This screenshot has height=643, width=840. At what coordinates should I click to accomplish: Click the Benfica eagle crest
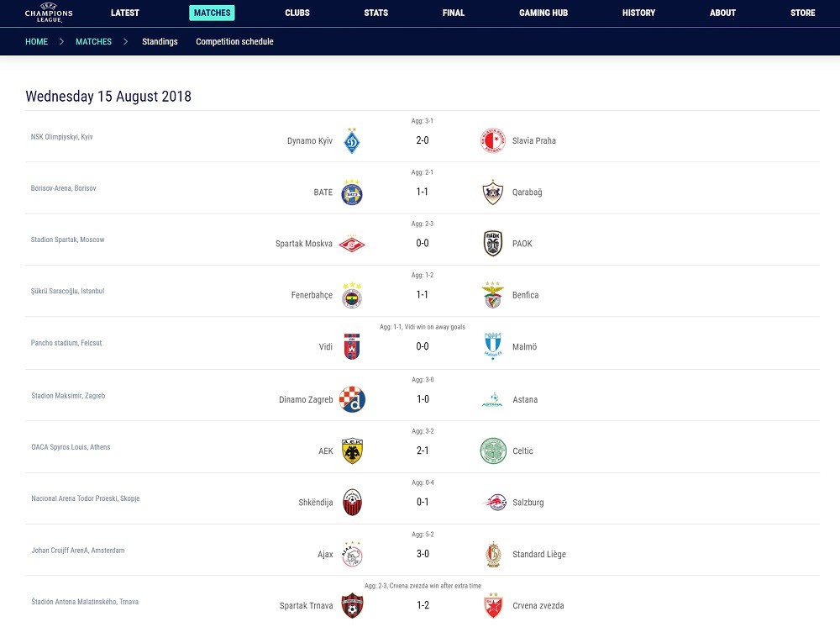coord(493,295)
